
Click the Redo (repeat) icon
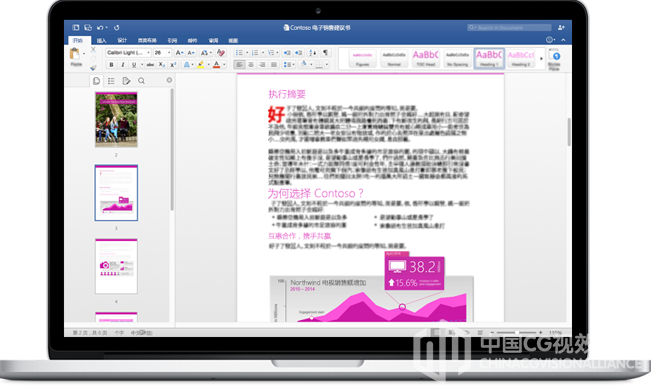tap(117, 27)
